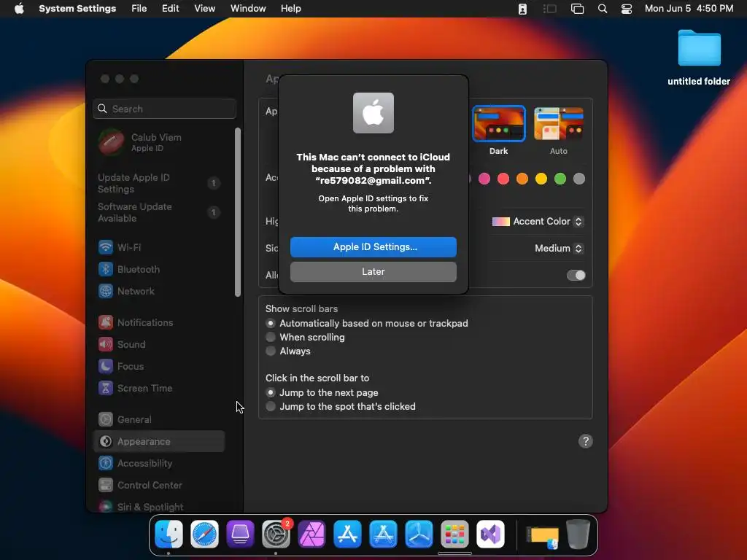The image size is (747, 560).
Task: Open Update Apple ID Settings item
Action: coord(158,183)
